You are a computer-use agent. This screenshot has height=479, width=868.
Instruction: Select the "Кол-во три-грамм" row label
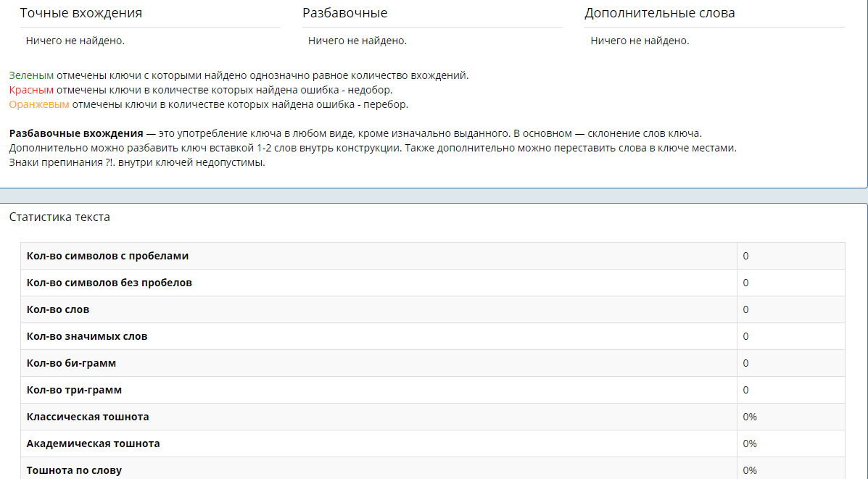[x=74, y=390]
